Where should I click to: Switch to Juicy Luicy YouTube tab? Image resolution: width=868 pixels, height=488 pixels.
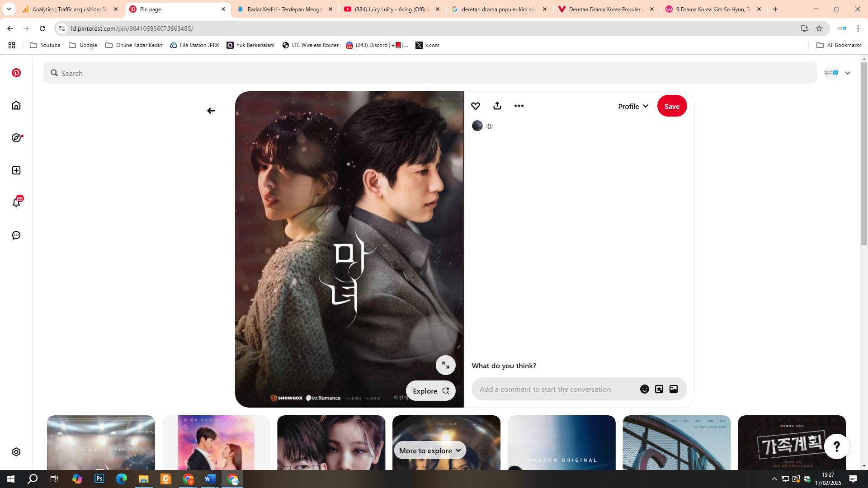click(x=392, y=9)
